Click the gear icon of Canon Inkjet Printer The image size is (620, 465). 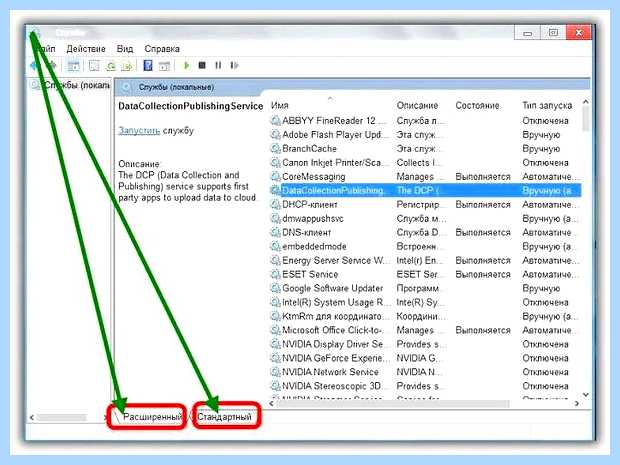pyautogui.click(x=275, y=163)
